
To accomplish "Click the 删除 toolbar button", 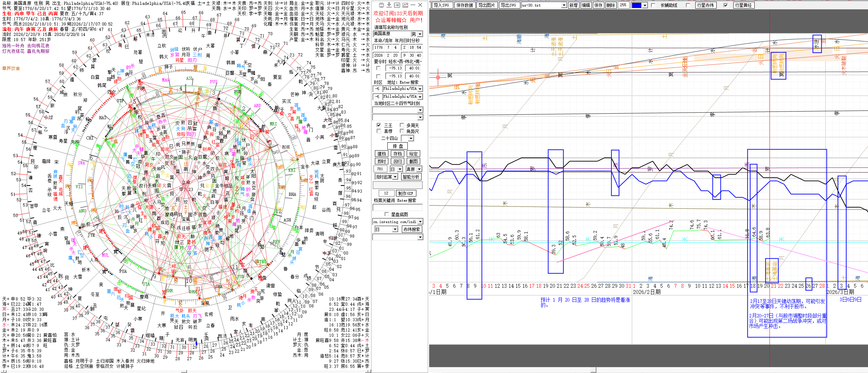I will (611, 5).
